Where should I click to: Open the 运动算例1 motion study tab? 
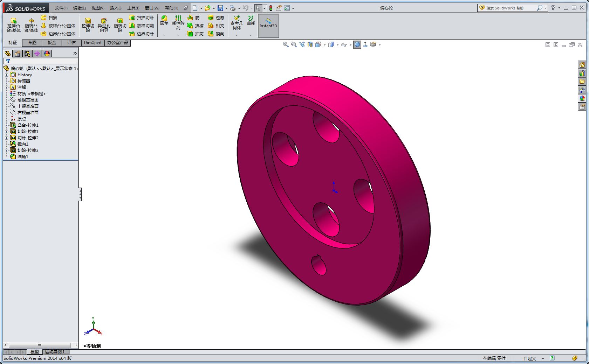55,351
